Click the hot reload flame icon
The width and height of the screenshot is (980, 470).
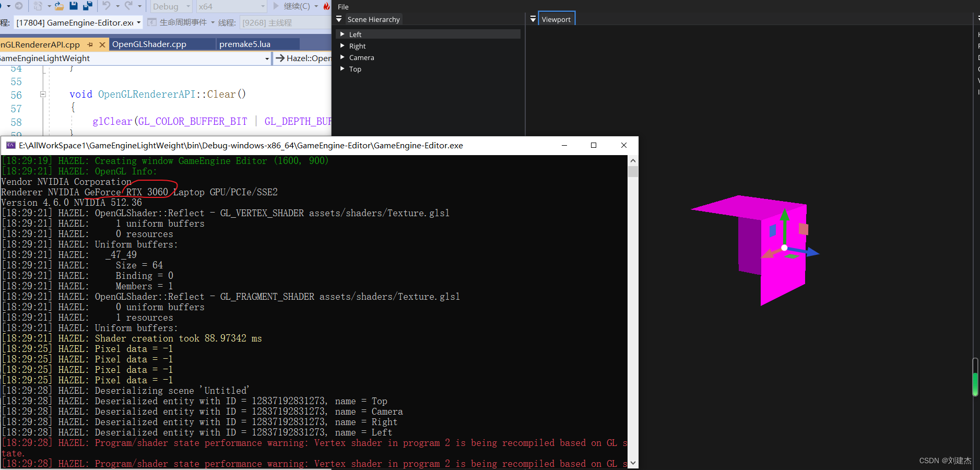[326, 7]
